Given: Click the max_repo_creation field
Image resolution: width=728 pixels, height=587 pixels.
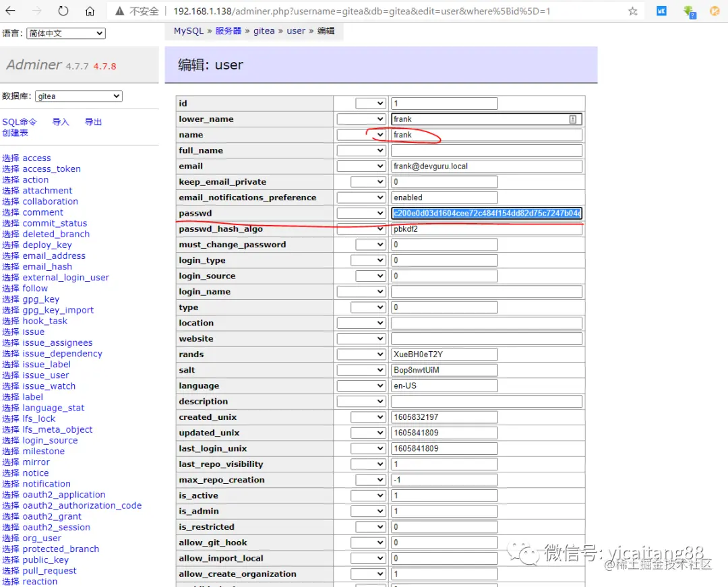Looking at the screenshot, I should (x=444, y=480).
